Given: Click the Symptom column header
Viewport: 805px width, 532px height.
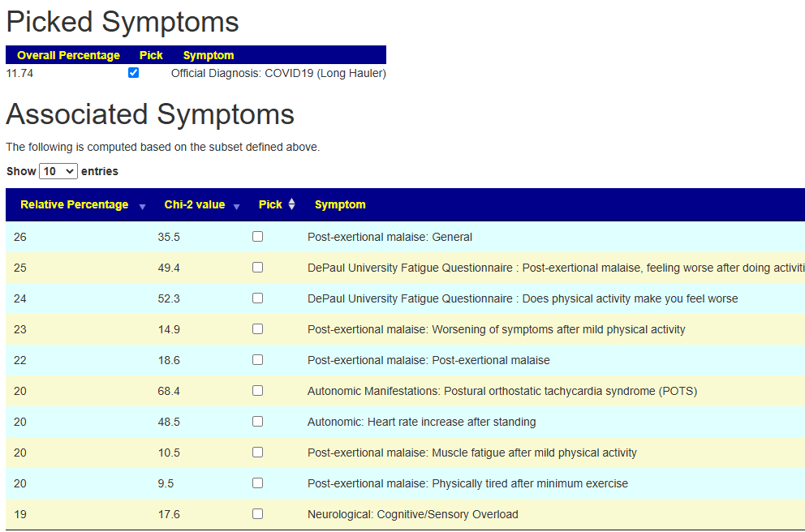Looking at the screenshot, I should click(340, 204).
